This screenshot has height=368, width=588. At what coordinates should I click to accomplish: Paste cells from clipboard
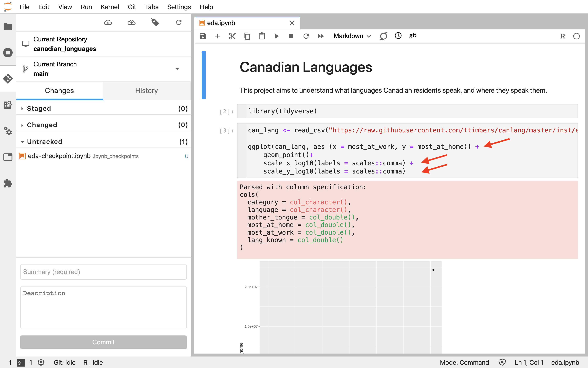click(262, 36)
